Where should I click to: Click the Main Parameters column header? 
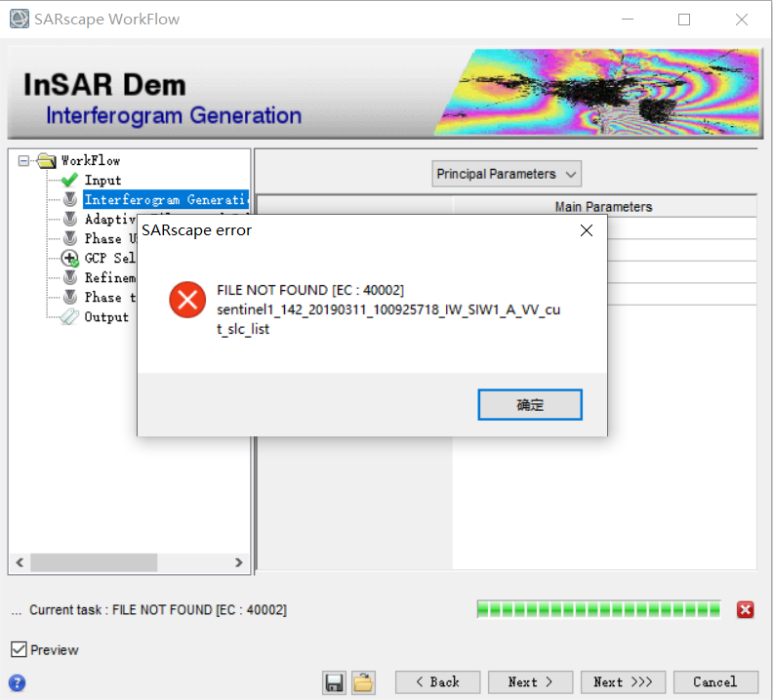(x=604, y=207)
